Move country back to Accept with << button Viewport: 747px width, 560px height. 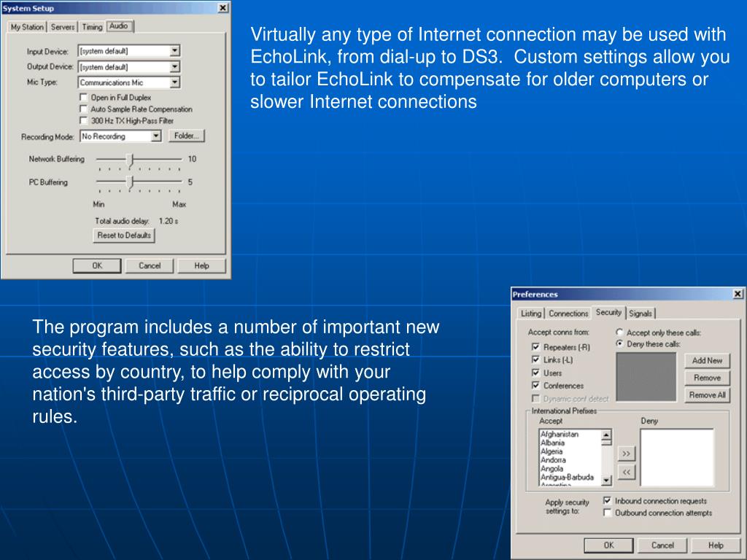coord(627,472)
